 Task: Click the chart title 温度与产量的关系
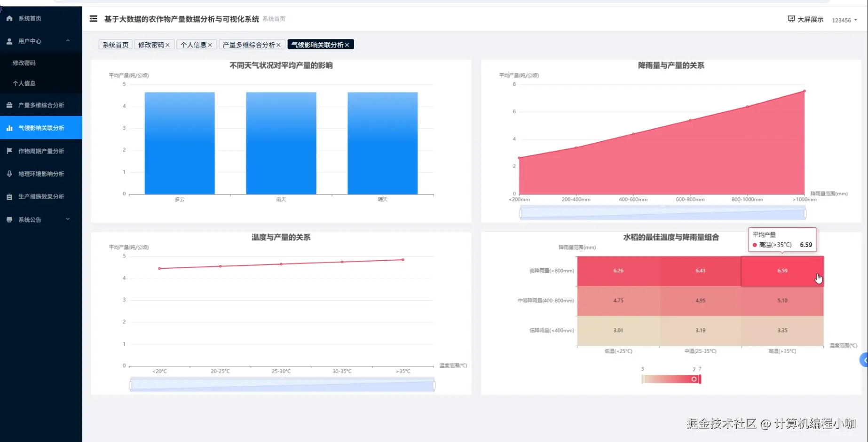click(x=281, y=237)
